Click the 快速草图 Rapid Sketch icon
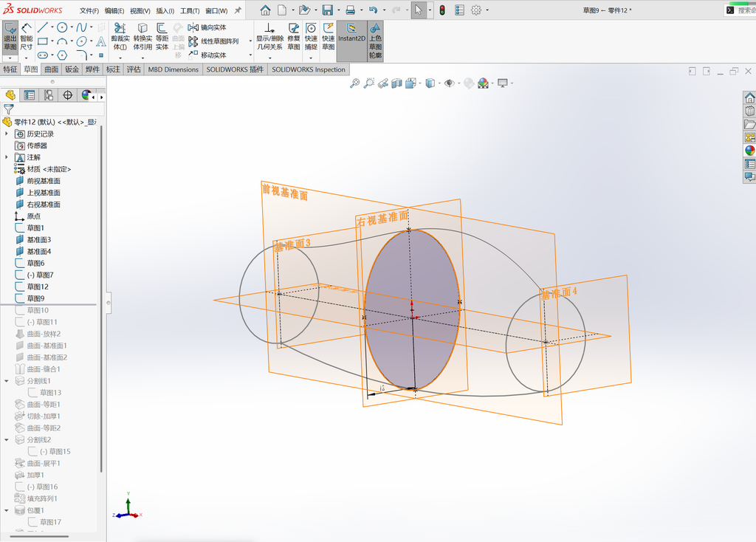Image resolution: width=756 pixels, height=542 pixels. click(329, 37)
